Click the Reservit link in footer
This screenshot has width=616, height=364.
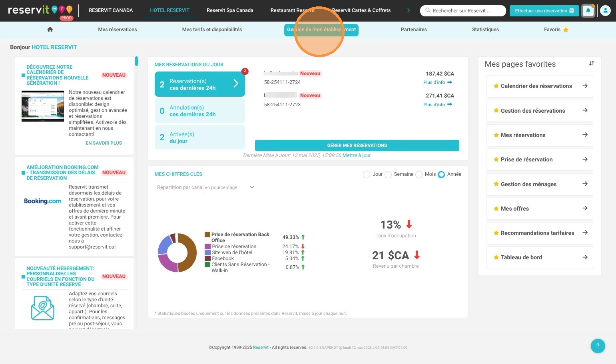point(261,348)
